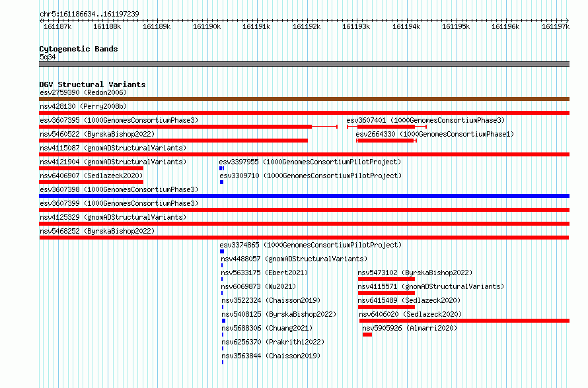Click the brown esv2759390 Redon2006 variant bar

pos(304,99)
